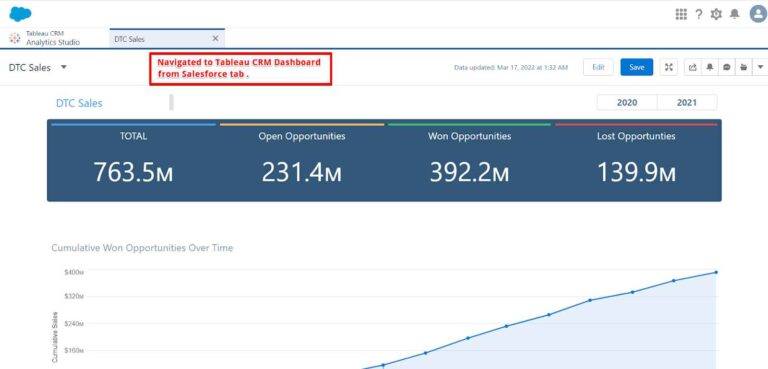The width and height of the screenshot is (768, 369).
Task: Set dashboard notifications bell in toolbar
Action: click(709, 67)
